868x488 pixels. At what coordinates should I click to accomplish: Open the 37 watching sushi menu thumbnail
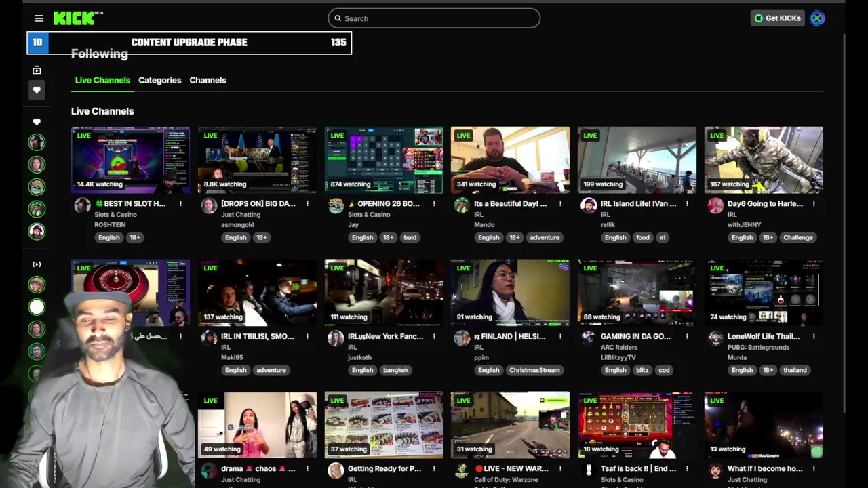[x=384, y=425]
